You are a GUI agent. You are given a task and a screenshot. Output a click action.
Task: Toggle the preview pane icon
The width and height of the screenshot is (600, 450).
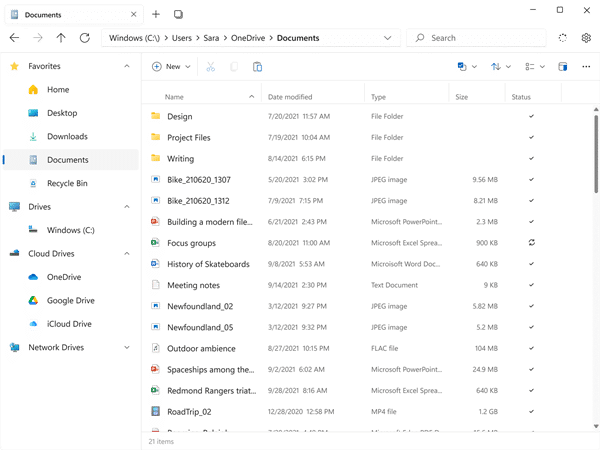pyautogui.click(x=563, y=67)
